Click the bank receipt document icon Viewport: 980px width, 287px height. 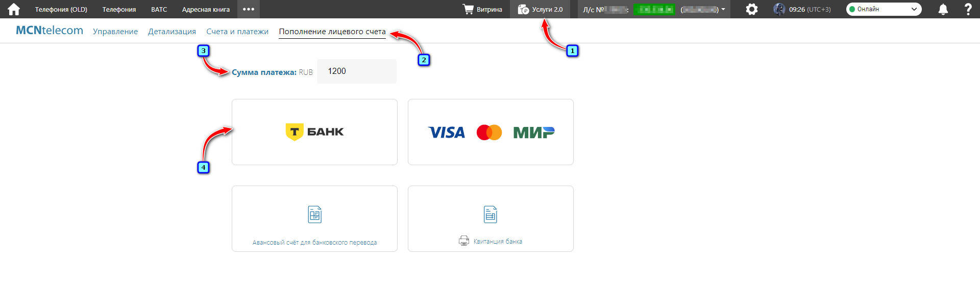tap(490, 215)
